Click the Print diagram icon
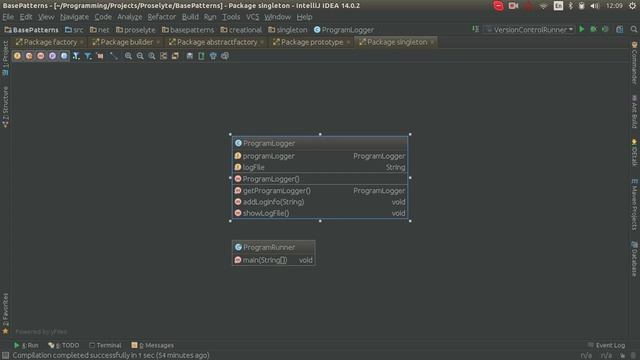 coord(213,56)
